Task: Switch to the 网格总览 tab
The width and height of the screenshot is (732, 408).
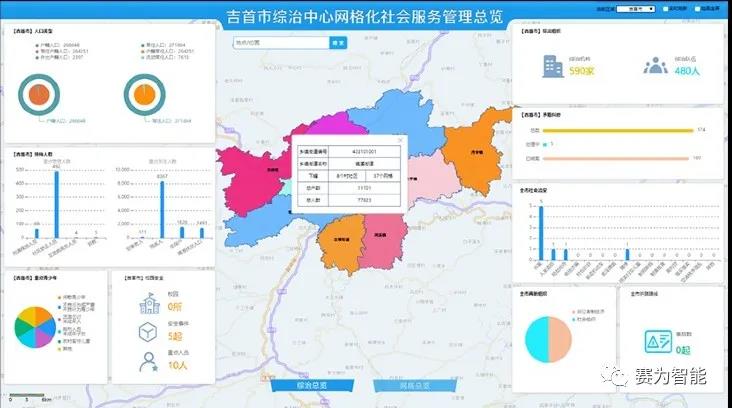Action: point(414,385)
